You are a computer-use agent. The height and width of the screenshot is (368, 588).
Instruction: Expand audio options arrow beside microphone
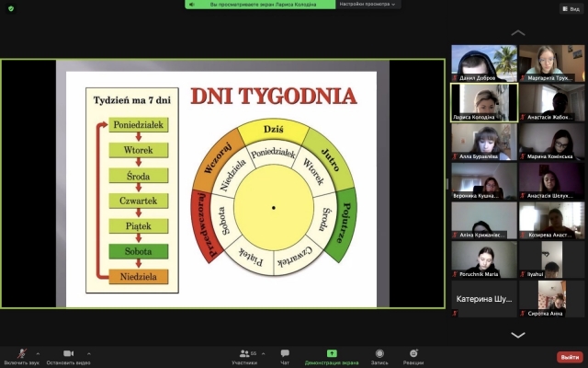coord(38,352)
